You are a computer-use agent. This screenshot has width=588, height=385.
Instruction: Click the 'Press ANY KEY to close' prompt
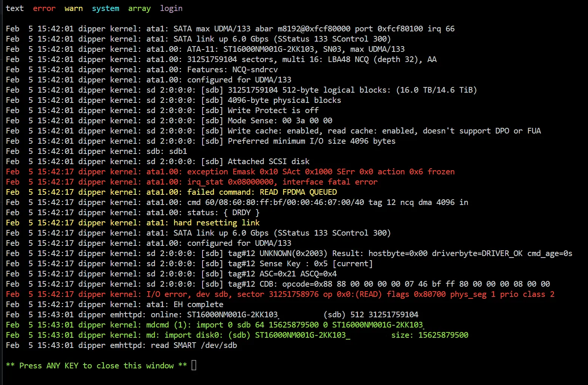pos(96,365)
